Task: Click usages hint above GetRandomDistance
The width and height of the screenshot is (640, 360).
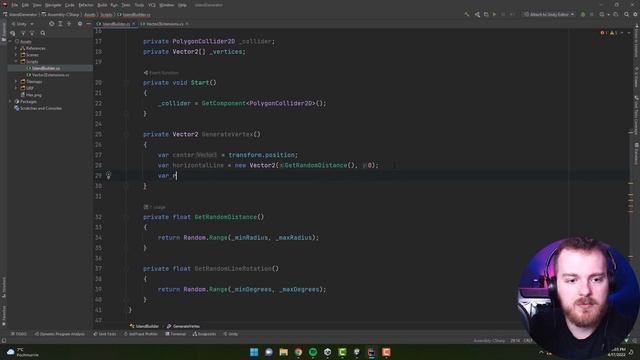Action: [155, 207]
